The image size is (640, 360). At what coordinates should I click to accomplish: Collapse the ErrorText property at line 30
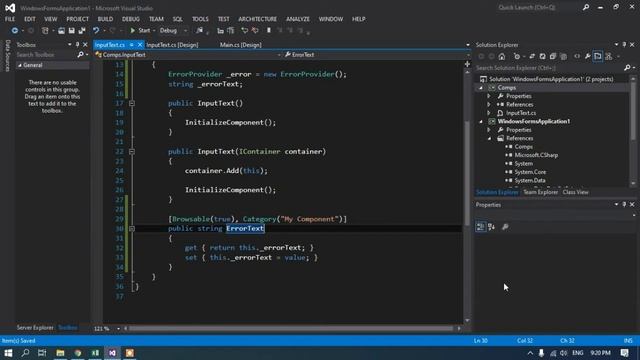pyautogui.click(x=132, y=229)
